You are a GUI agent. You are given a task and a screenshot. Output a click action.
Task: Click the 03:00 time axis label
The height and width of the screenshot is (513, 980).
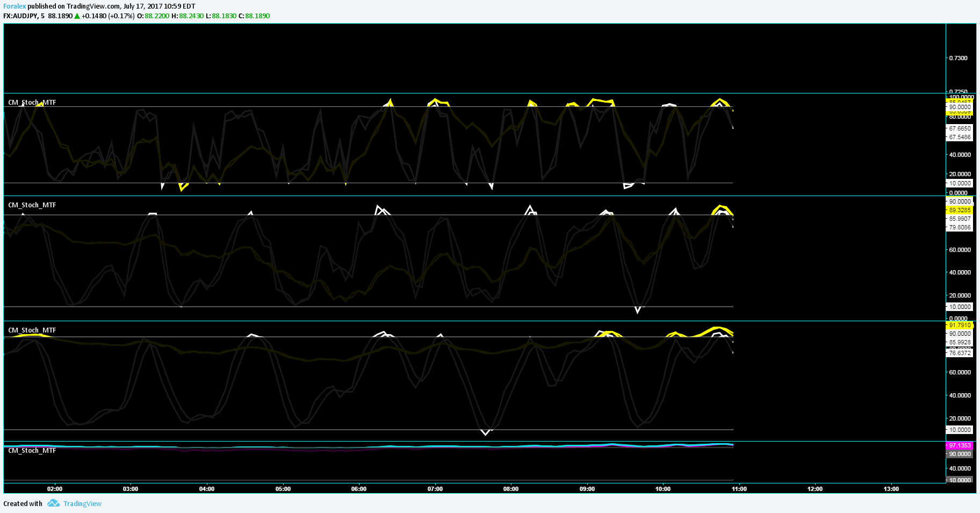click(x=131, y=489)
